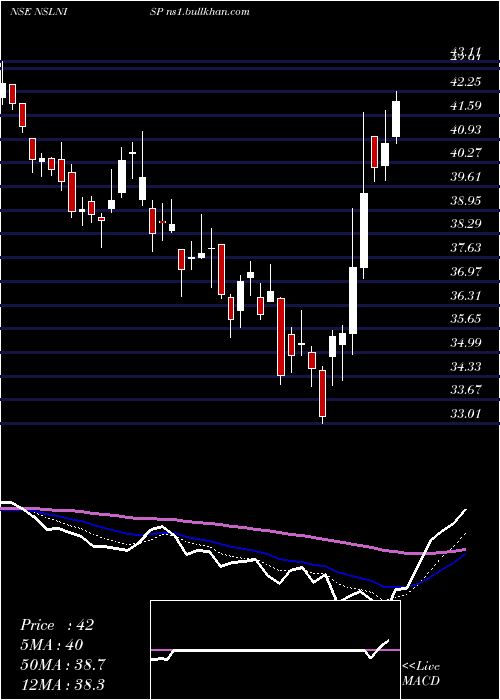This screenshot has width=500, height=700.
Task: Select the 42.25 price axis label
Action: coord(466,82)
